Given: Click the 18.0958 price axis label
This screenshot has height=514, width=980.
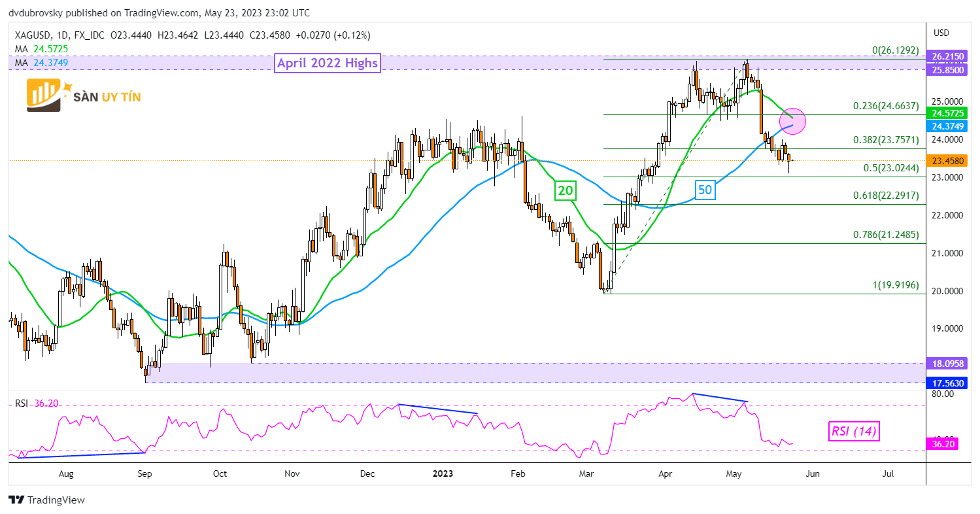Looking at the screenshot, I should (x=947, y=363).
